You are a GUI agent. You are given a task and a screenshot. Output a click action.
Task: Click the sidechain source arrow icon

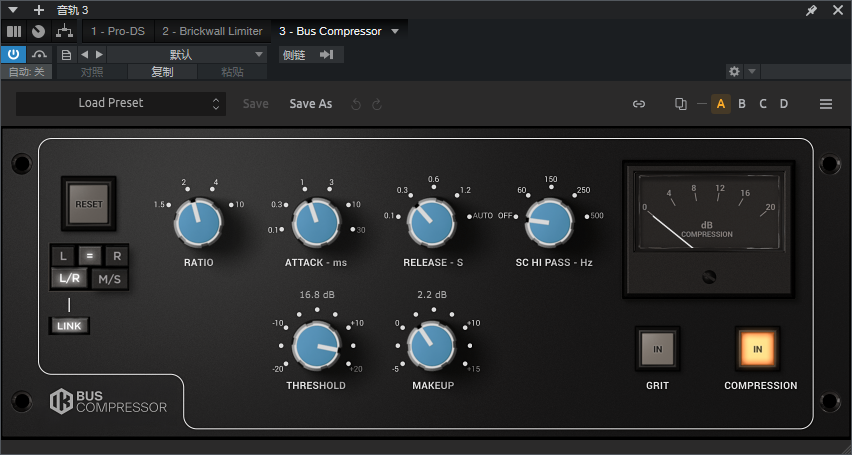326,55
